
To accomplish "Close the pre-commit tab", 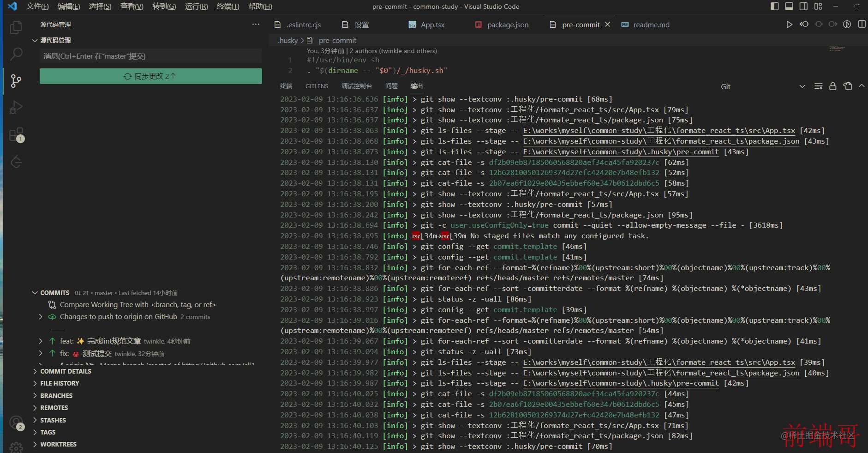I will pos(608,24).
